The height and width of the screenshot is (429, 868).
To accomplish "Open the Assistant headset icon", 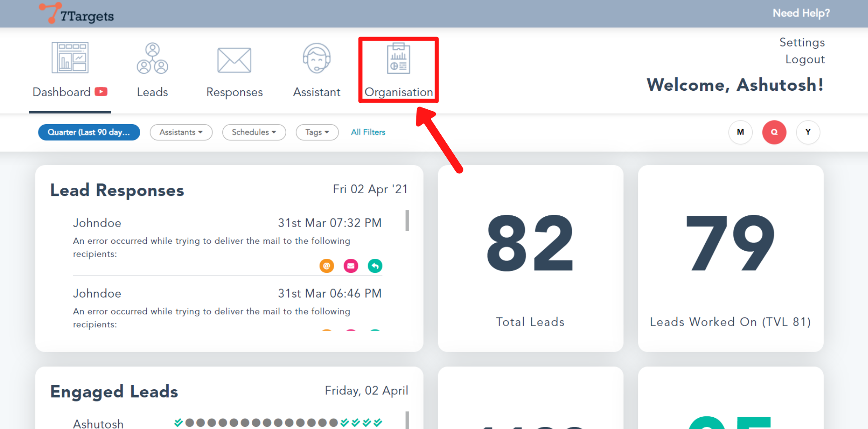I will pyautogui.click(x=316, y=58).
